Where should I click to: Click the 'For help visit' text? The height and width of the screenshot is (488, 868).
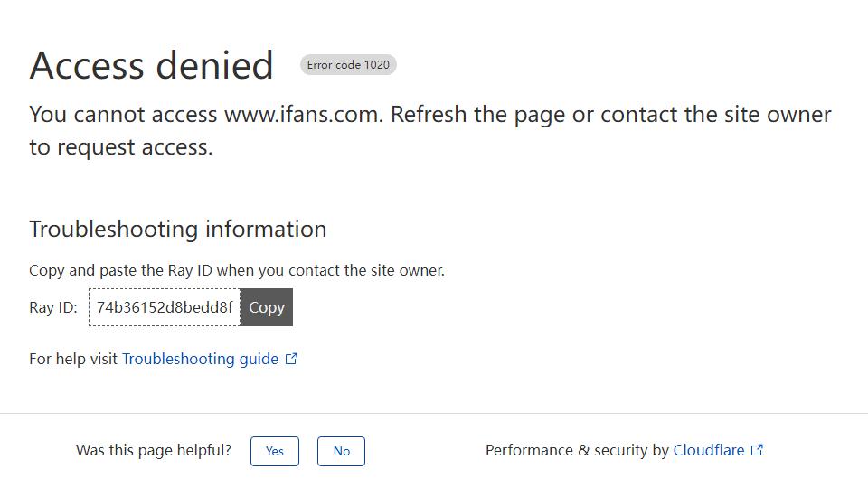[73, 359]
